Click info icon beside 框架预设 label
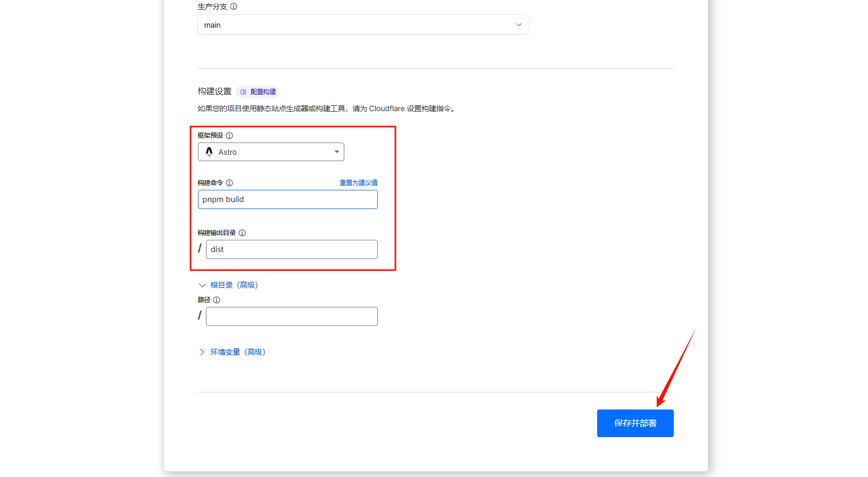This screenshot has width=868, height=477. [x=229, y=136]
